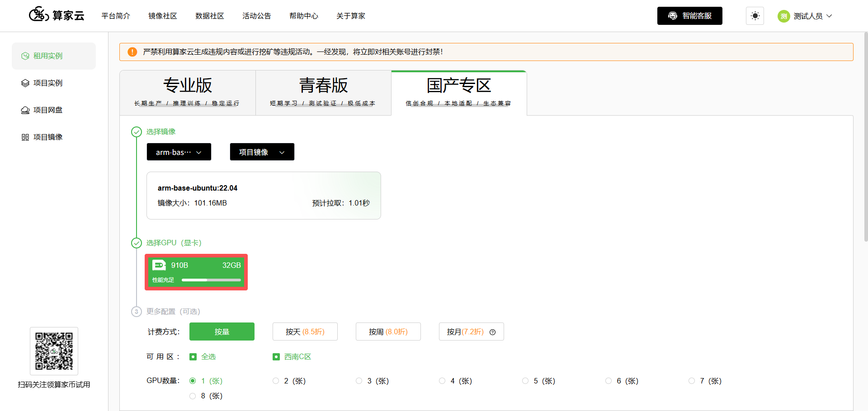Click the orange warning icon in notice banner

pyautogui.click(x=132, y=52)
